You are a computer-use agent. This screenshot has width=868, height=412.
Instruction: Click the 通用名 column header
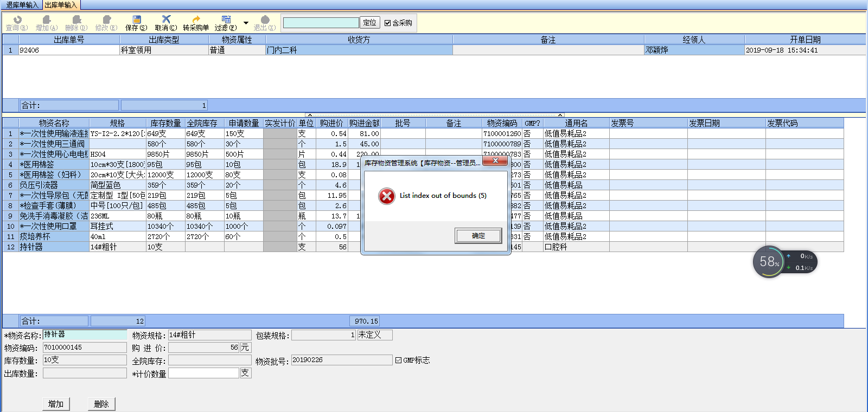[576, 123]
